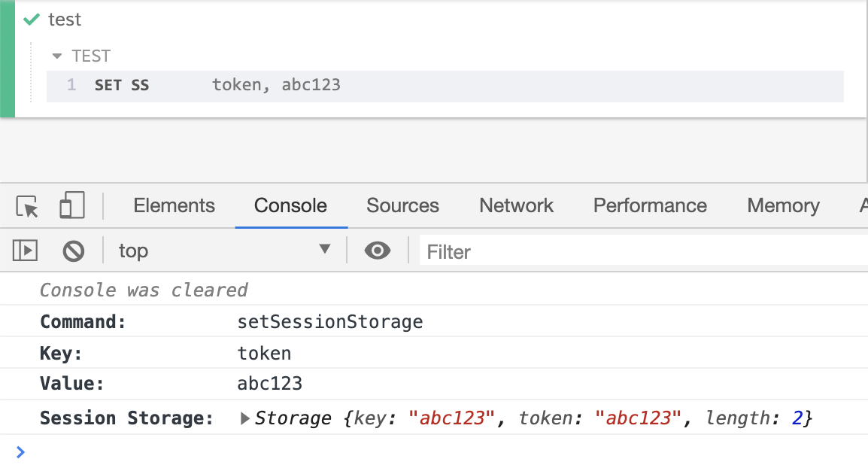The height and width of the screenshot is (468, 868).
Task: Click the blue length value 2
Action: 797,418
